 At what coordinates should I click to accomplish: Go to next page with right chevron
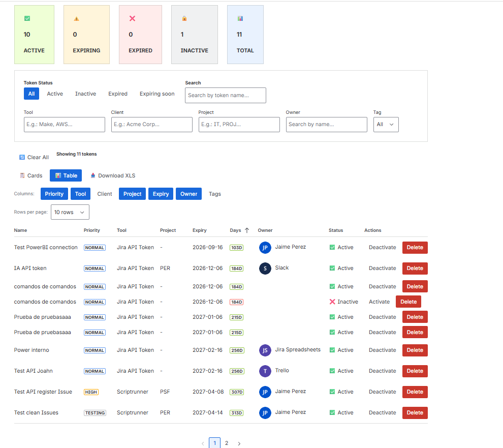tap(239, 443)
